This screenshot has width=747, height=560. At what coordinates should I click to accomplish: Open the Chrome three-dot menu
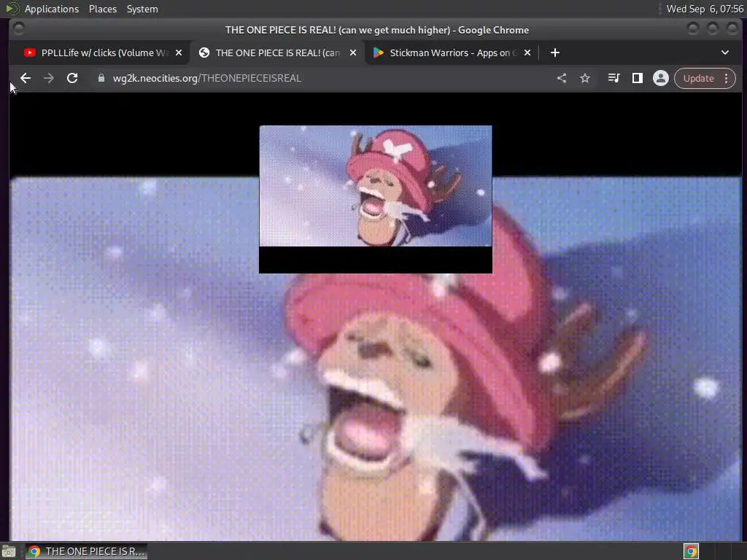click(x=726, y=78)
